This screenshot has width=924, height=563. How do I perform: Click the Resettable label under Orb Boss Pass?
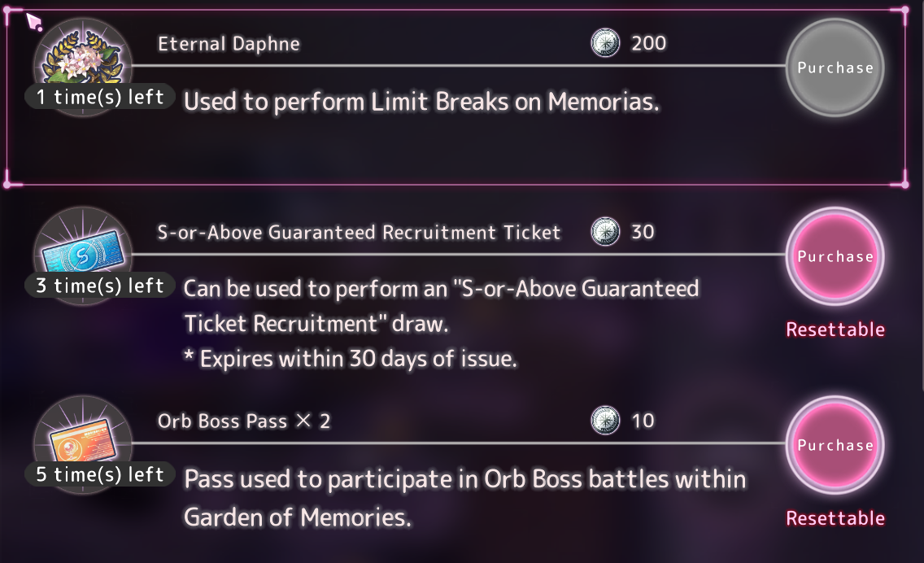(835, 518)
